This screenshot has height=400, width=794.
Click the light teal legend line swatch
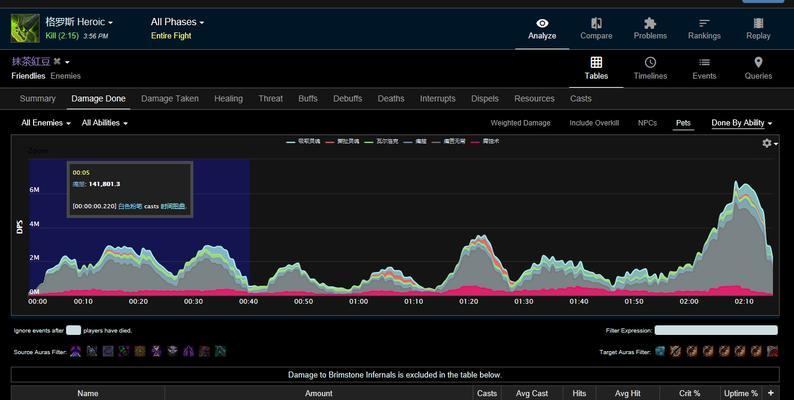tap(291, 142)
